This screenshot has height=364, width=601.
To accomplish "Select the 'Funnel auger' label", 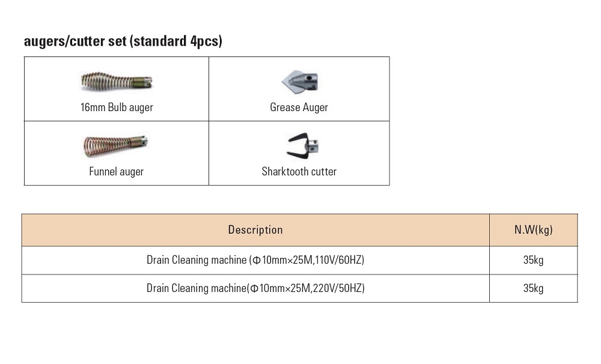I will pos(116,171).
